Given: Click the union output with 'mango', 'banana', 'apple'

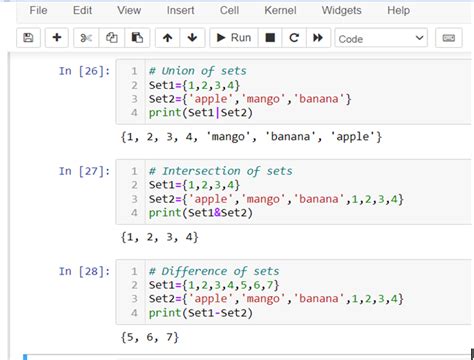Looking at the screenshot, I should (251, 137).
